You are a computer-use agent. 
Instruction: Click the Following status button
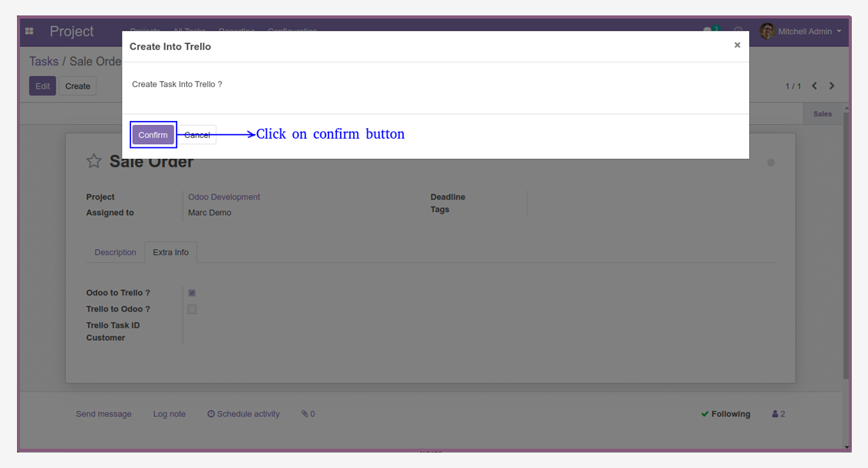(725, 414)
